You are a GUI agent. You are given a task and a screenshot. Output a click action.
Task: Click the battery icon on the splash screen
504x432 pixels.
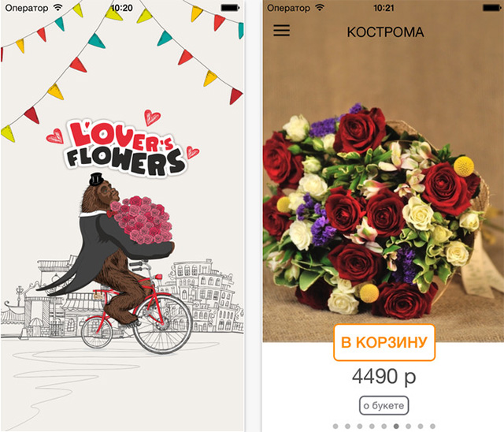click(x=230, y=8)
